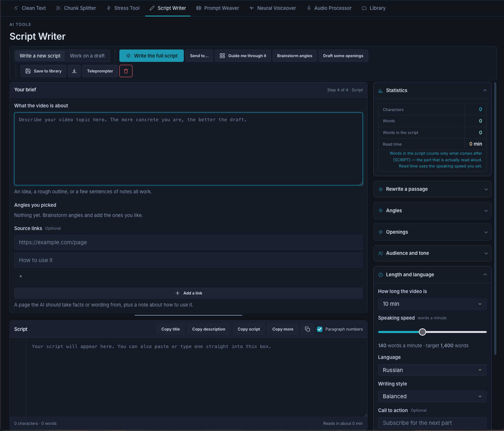Collapse the Statistics panel
Viewport: 504px width, 431px height.
[x=485, y=90]
